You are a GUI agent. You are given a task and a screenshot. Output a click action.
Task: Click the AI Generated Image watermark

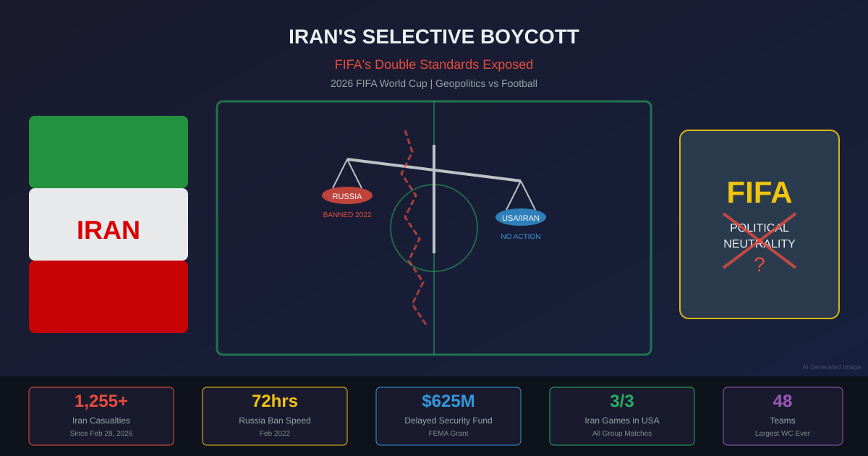click(x=831, y=367)
